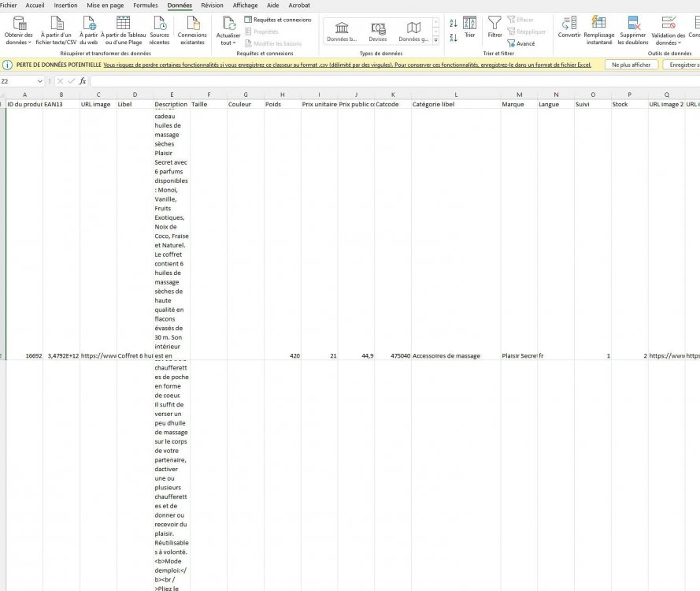This screenshot has height=591, width=700.
Task: Select Devises data type
Action: tap(378, 32)
